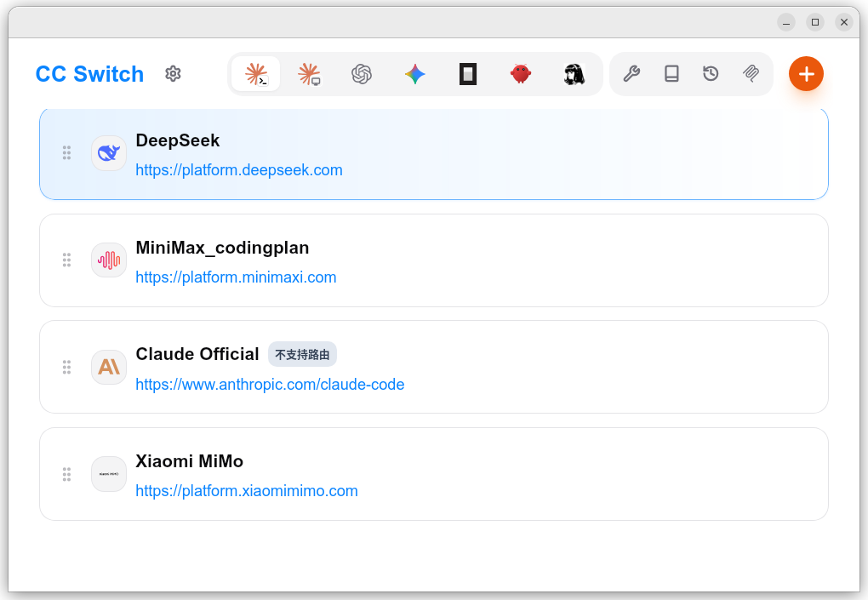Maximize the CC Switch window
Viewport: 868px width, 600px height.
[x=815, y=22]
